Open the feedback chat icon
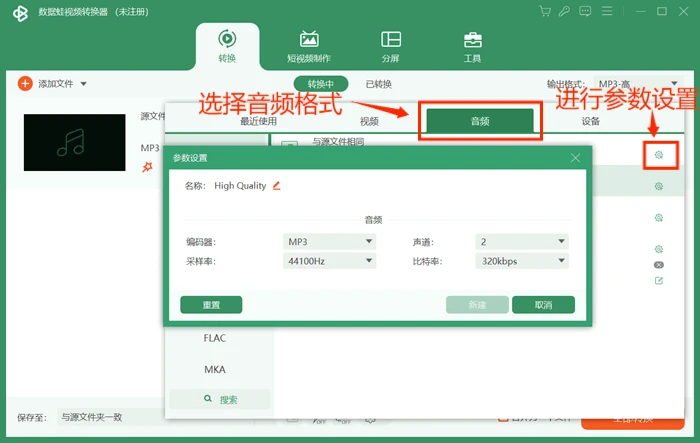The width and height of the screenshot is (700, 443). point(585,11)
